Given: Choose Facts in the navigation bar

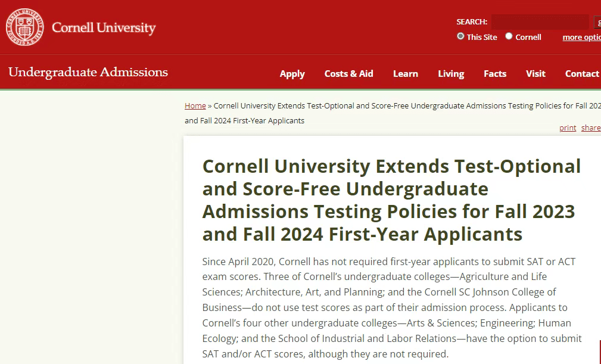Looking at the screenshot, I should (494, 74).
